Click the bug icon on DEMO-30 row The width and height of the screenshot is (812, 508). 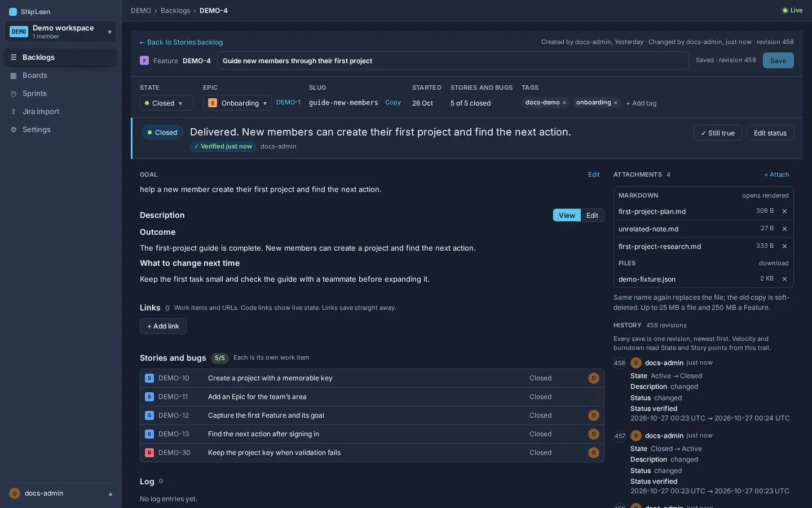[x=149, y=453]
